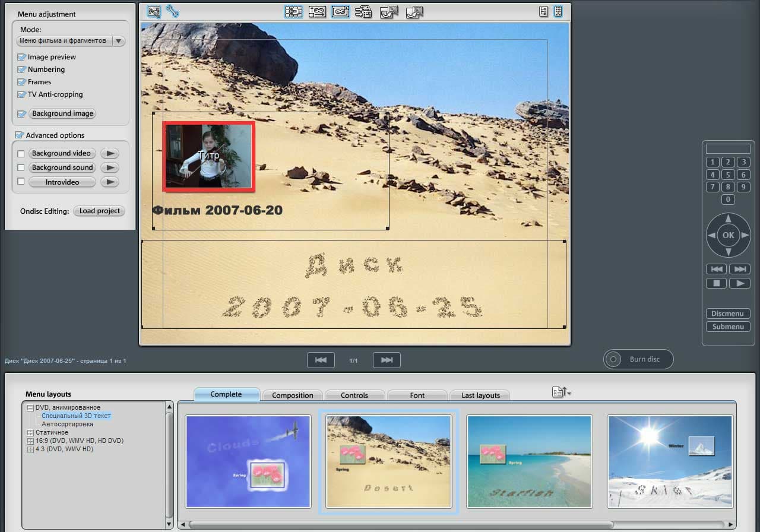Click the Background video button
Viewport: 760px width, 532px height.
[x=61, y=153]
